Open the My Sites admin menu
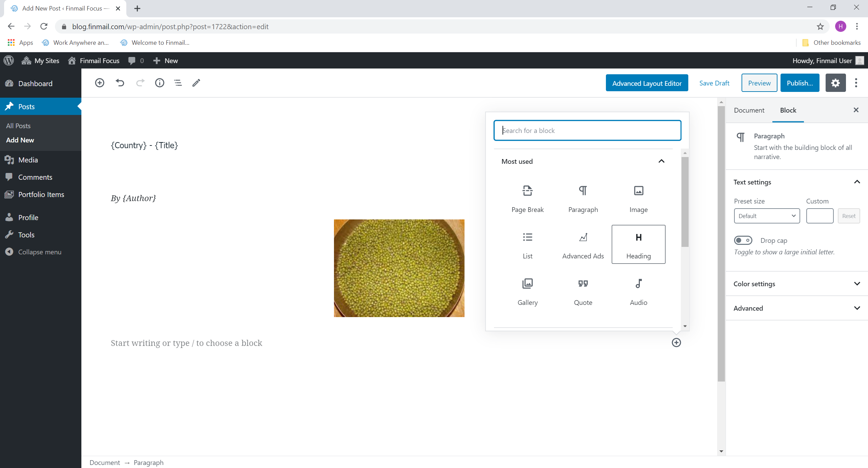The height and width of the screenshot is (468, 868). point(40,60)
